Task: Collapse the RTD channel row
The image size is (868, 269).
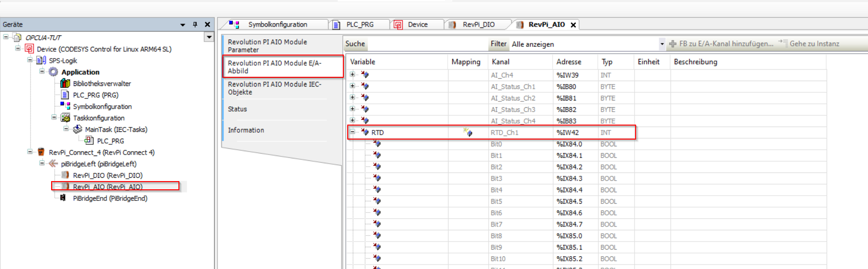Action: 353,132
